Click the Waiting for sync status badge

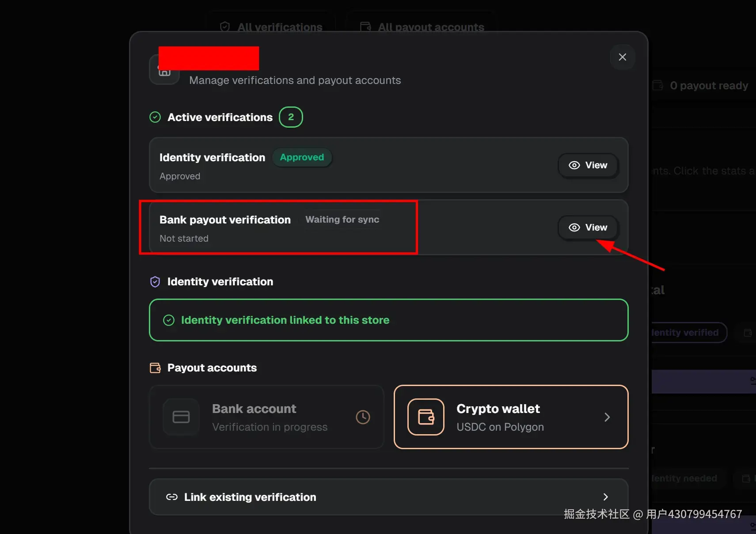click(x=342, y=220)
